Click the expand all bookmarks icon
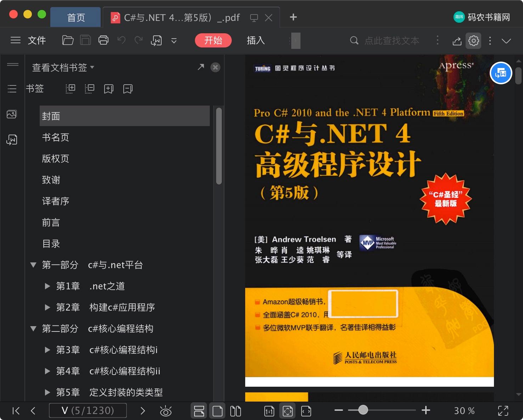Image resolution: width=523 pixels, height=420 pixels. coord(71,89)
